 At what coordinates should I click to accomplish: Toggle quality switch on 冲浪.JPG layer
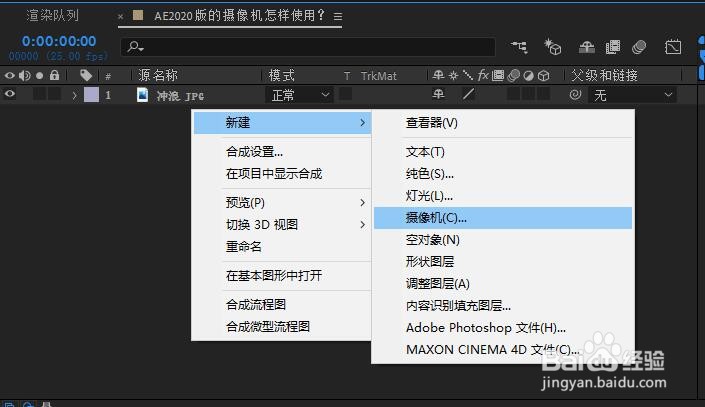[x=468, y=94]
